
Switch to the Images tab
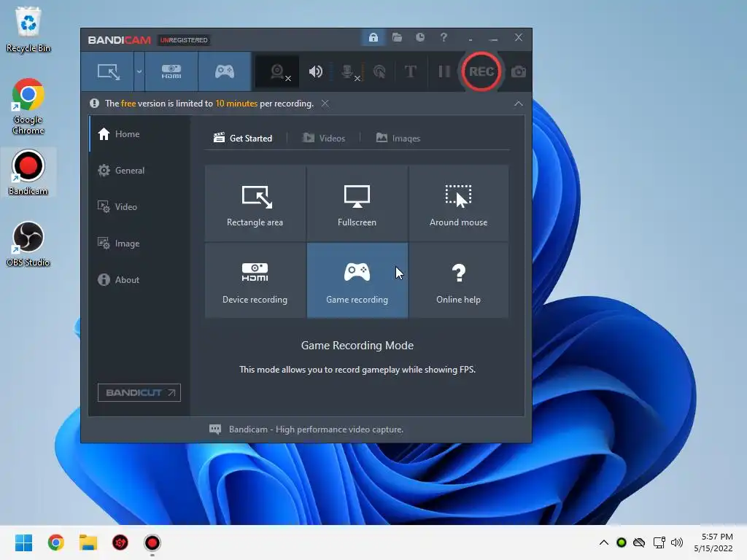(398, 138)
